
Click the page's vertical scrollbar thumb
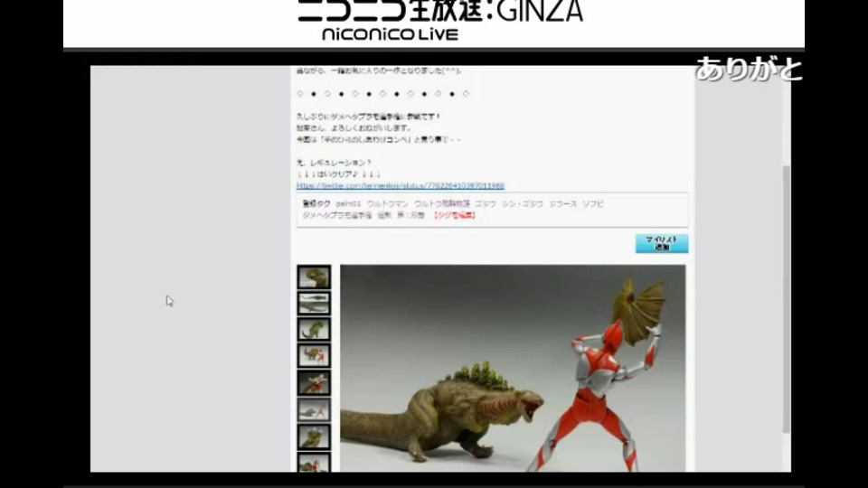tap(786, 299)
